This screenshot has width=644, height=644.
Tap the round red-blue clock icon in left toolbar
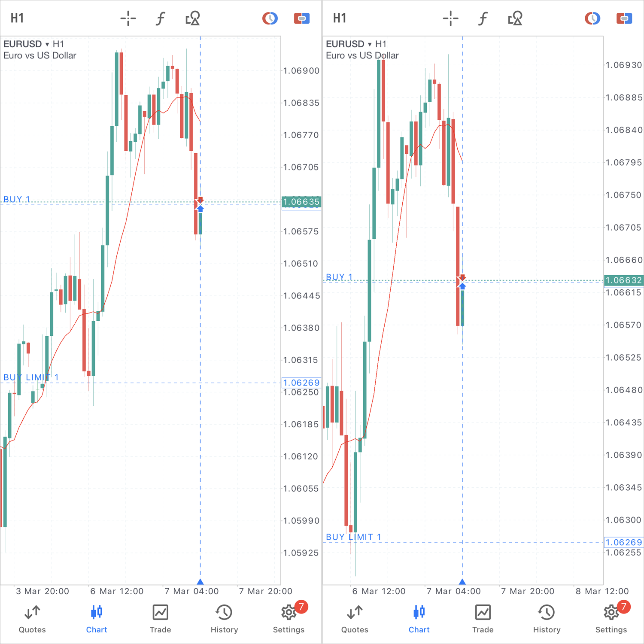270,18
